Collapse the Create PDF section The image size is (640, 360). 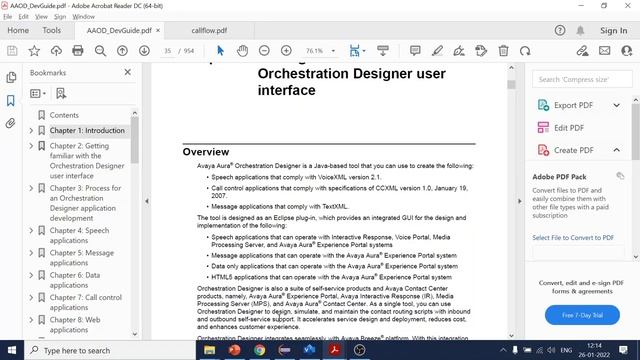coord(616,150)
